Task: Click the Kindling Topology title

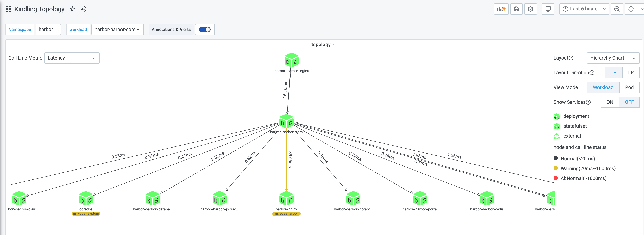Action: 40,9
